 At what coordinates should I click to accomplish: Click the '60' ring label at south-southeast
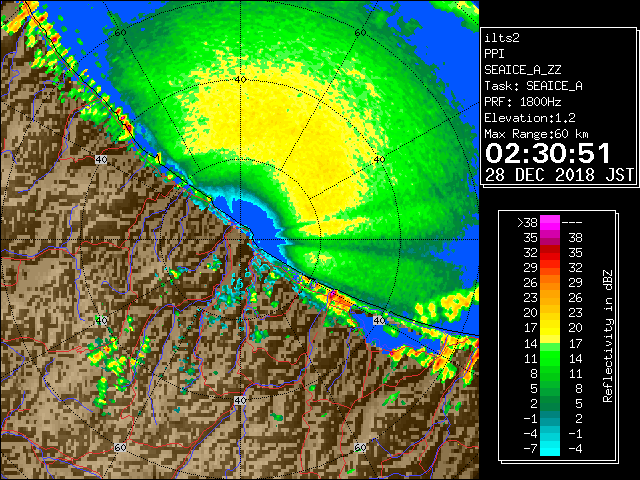click(x=360, y=447)
